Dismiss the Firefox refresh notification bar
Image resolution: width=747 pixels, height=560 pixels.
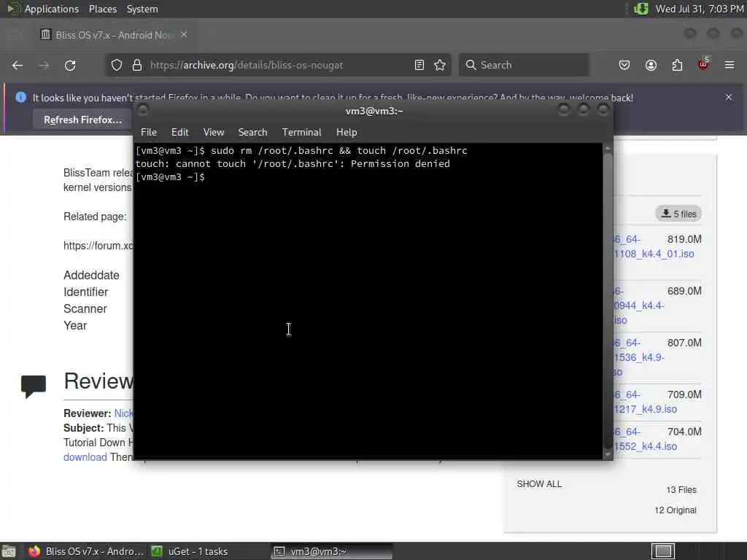pos(729,97)
